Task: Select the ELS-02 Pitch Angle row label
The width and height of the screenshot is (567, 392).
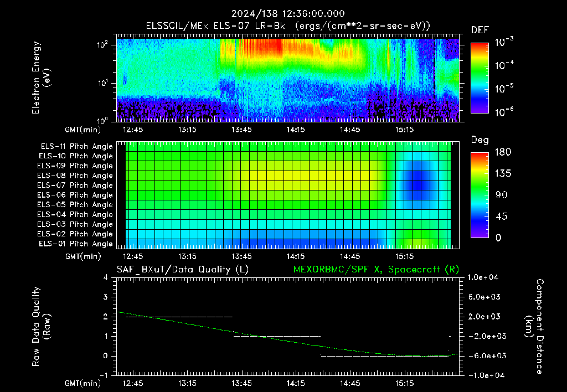Action: coord(75,234)
